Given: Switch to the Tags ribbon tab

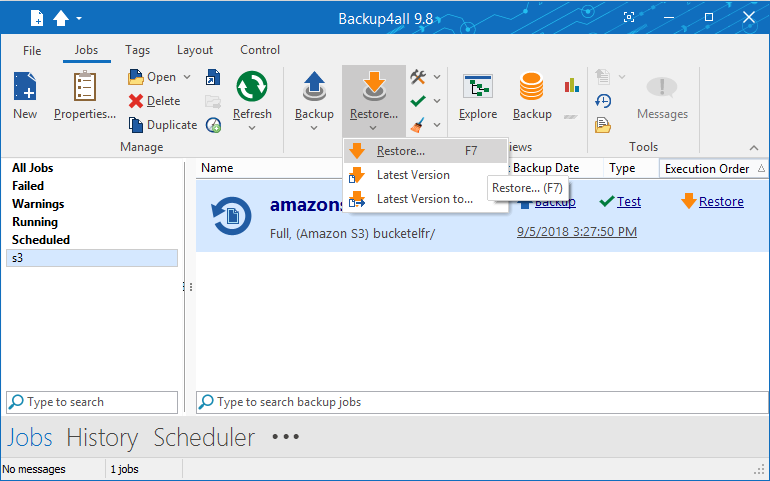Looking at the screenshot, I should (138, 50).
